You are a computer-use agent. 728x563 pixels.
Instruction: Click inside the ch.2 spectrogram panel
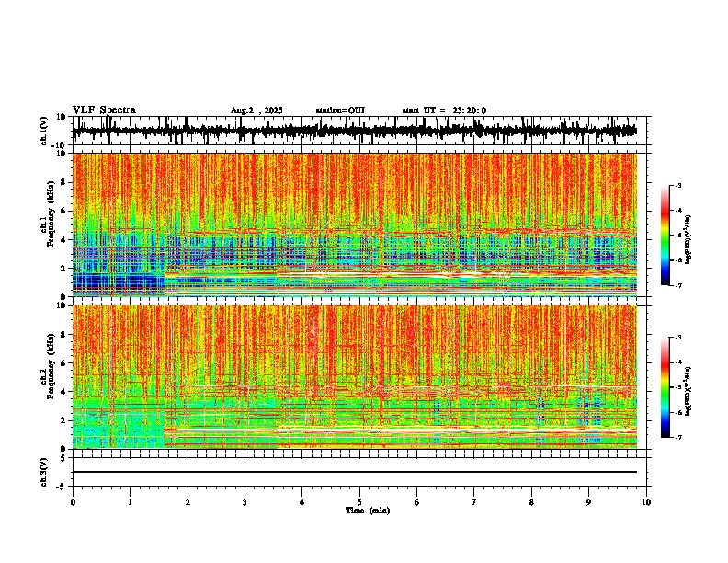(x=354, y=377)
